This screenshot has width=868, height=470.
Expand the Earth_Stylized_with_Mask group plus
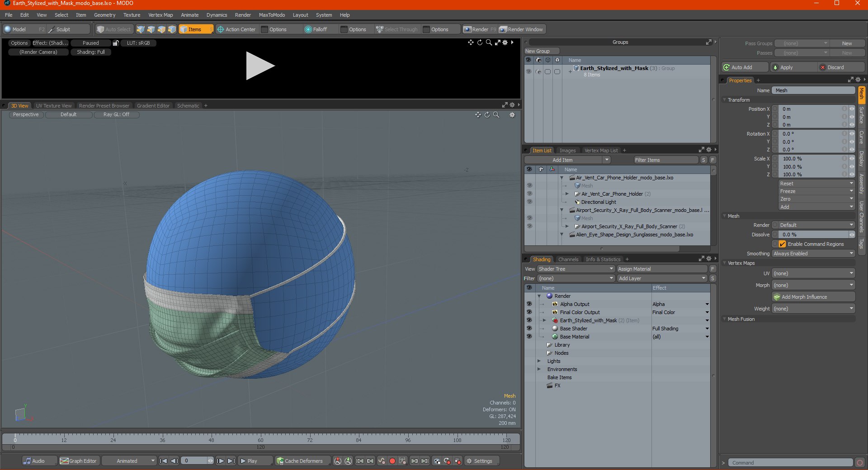[570, 71]
